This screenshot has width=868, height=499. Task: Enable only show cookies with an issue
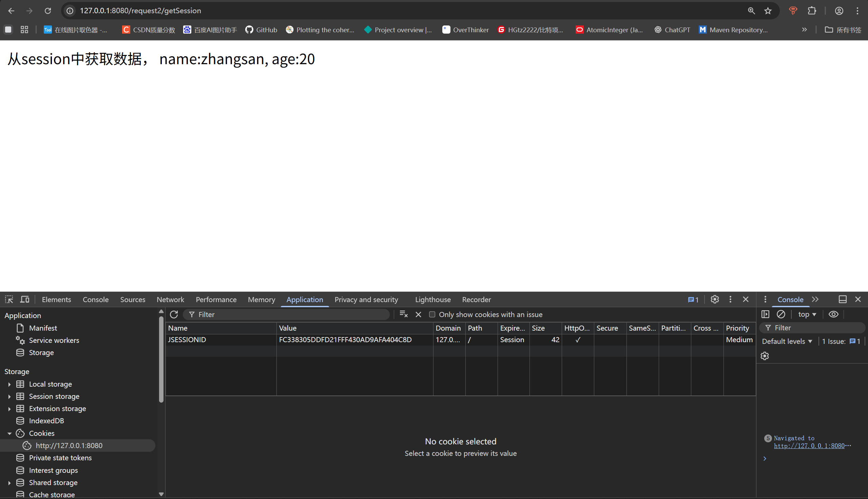tap(432, 315)
